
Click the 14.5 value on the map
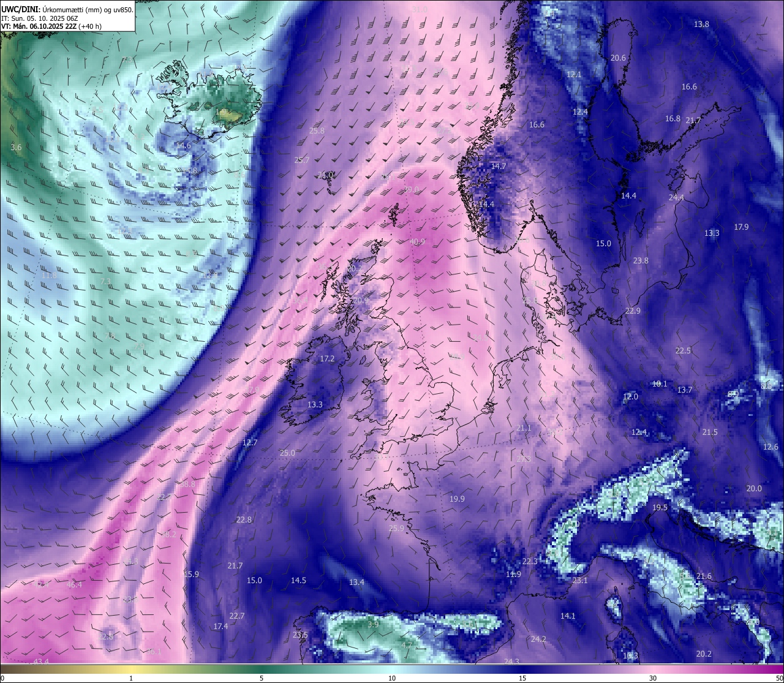298,580
